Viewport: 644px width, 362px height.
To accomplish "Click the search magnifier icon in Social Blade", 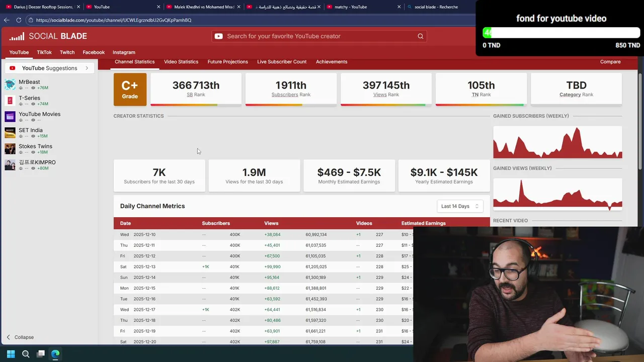I will tap(421, 36).
